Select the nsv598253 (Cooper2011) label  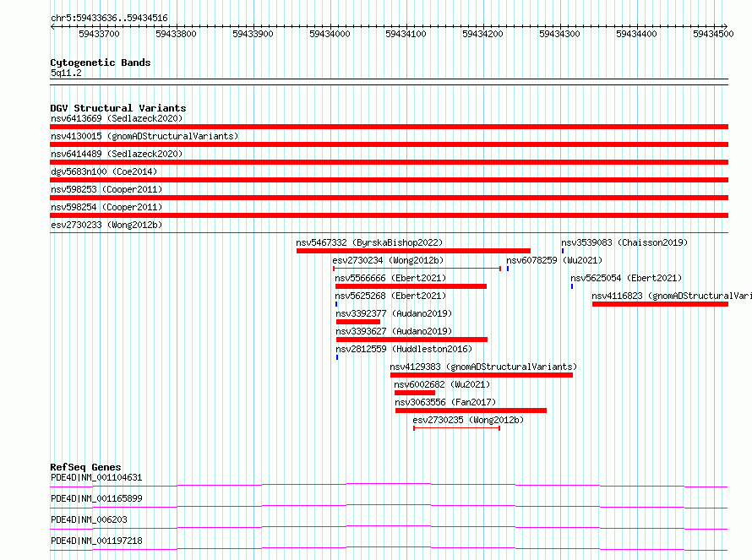[x=106, y=189]
